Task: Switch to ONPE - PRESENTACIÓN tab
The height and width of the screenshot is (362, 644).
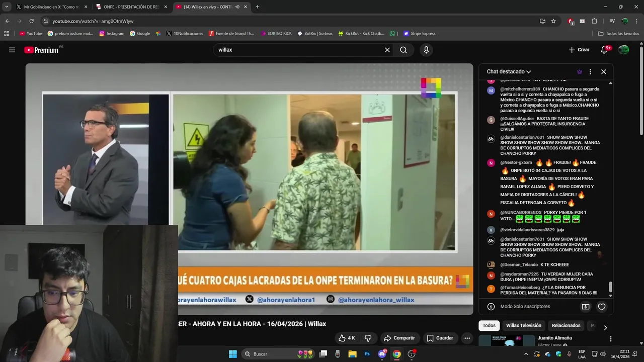Action: (x=132, y=7)
